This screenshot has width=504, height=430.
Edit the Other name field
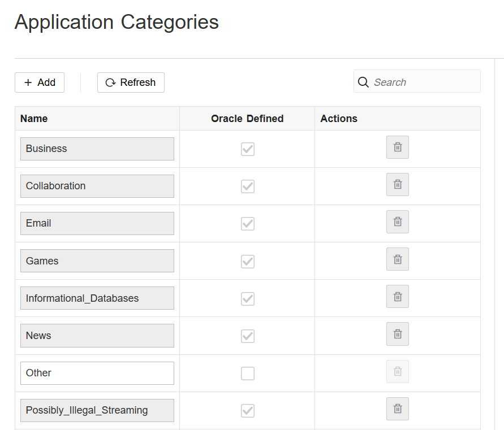pos(97,373)
